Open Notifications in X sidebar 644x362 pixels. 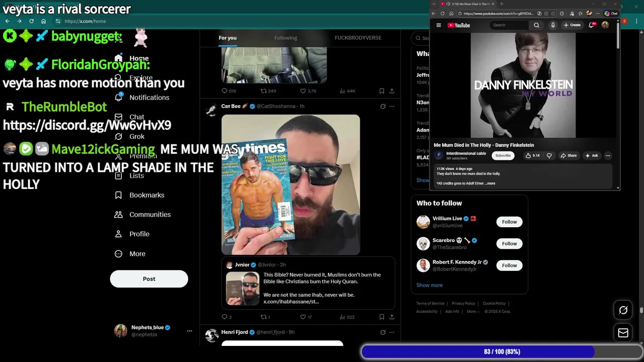[x=142, y=98]
